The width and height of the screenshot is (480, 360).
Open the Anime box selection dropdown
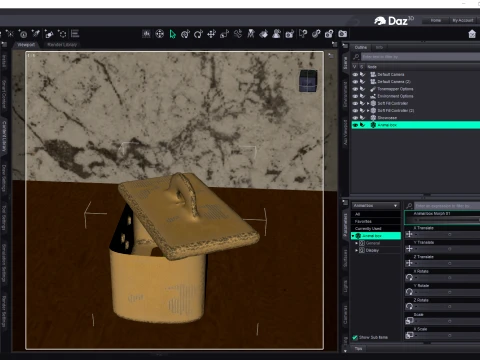pyautogui.click(x=376, y=206)
